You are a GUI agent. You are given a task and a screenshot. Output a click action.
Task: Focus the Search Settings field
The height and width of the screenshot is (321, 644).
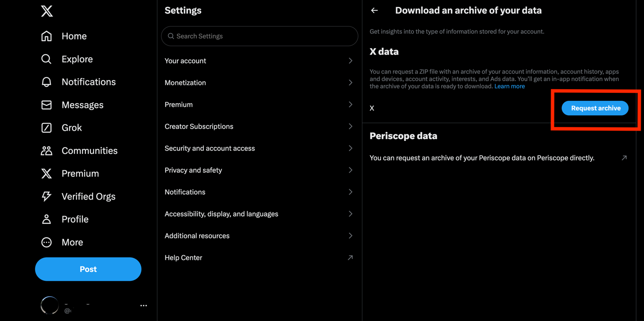[259, 36]
